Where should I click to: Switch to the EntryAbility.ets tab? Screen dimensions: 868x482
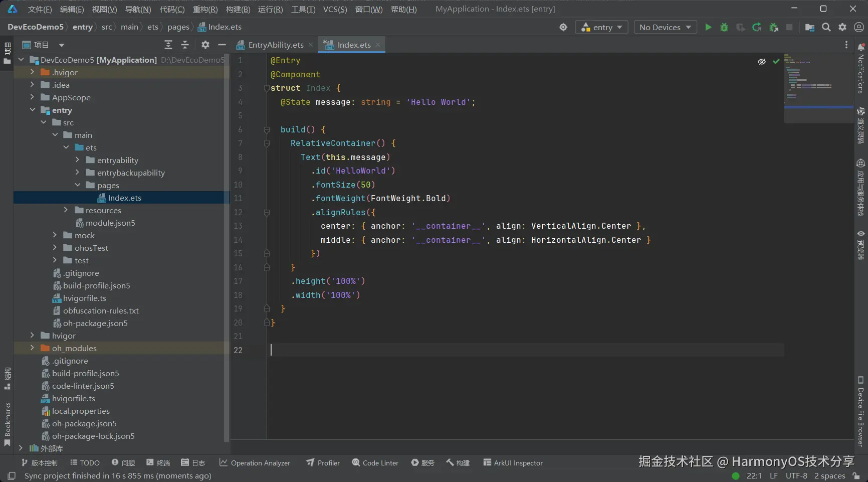[x=275, y=45]
